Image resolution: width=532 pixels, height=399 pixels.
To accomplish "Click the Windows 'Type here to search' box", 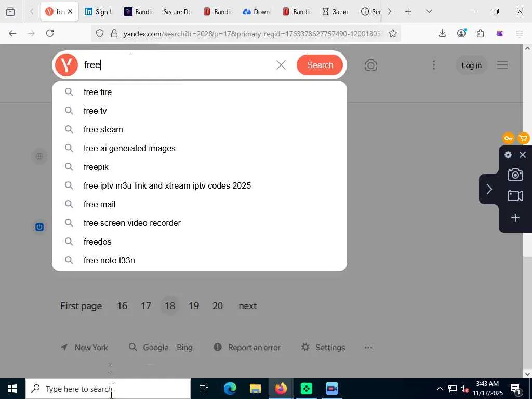I will (x=108, y=389).
